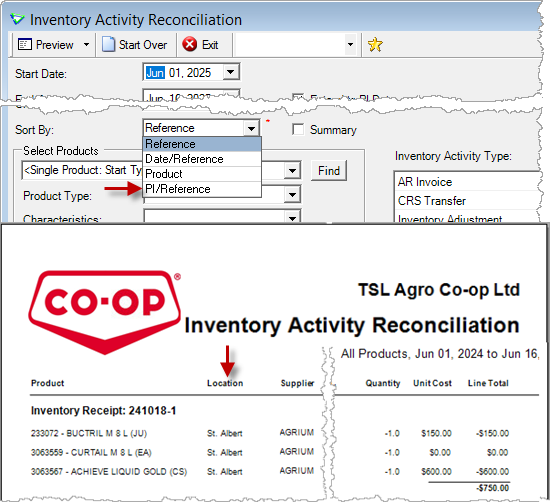Screen dimensions: 550x502
Task: Click the Inventory Activity Reconciliation title icon
Action: pyautogui.click(x=17, y=19)
